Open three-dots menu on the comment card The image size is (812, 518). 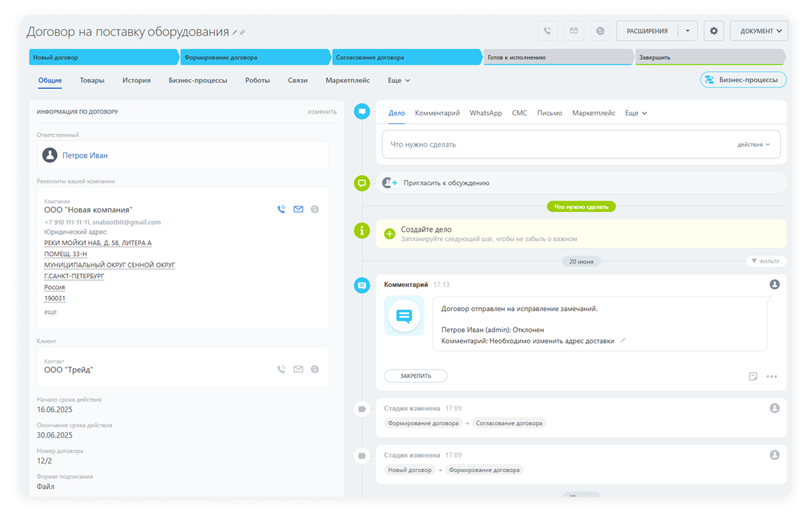[772, 376]
